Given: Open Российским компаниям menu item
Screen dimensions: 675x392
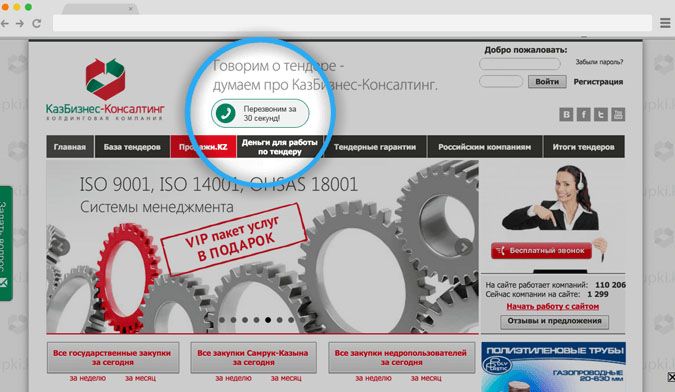Looking at the screenshot, I should [x=485, y=147].
